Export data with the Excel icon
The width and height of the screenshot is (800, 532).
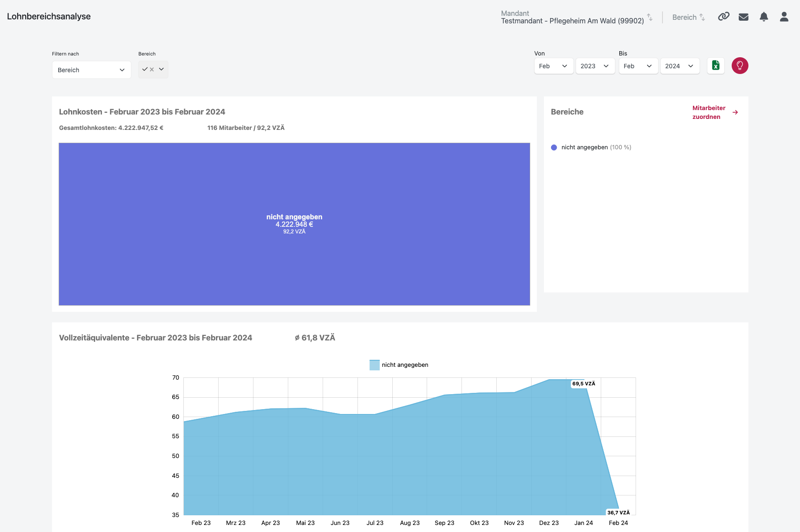point(716,66)
